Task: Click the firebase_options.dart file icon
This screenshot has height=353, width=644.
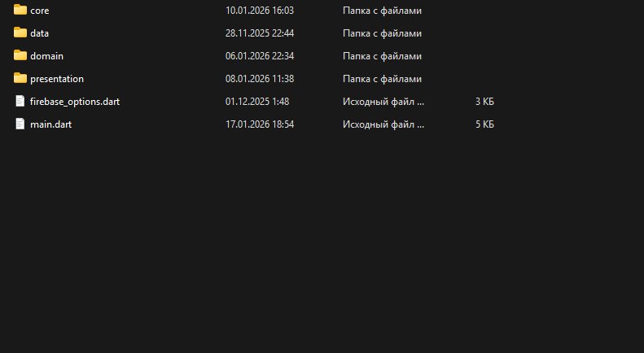Action: tap(20, 101)
